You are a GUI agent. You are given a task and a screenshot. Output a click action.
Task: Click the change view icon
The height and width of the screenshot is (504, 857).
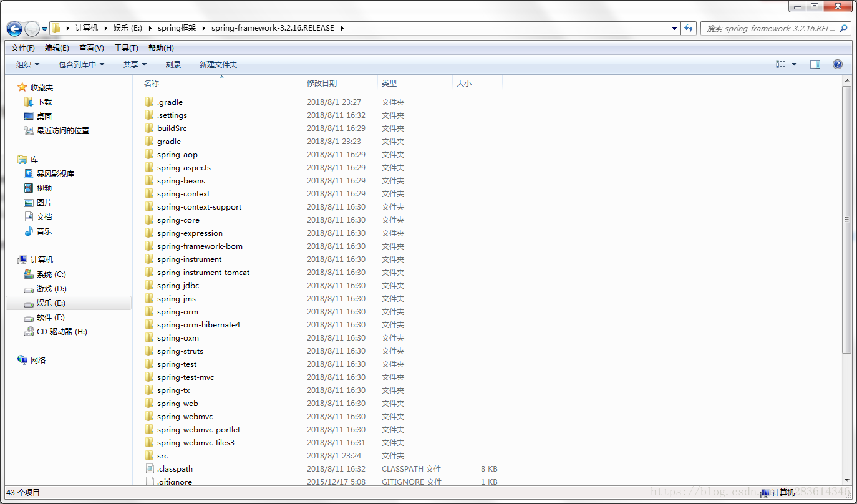(x=780, y=64)
